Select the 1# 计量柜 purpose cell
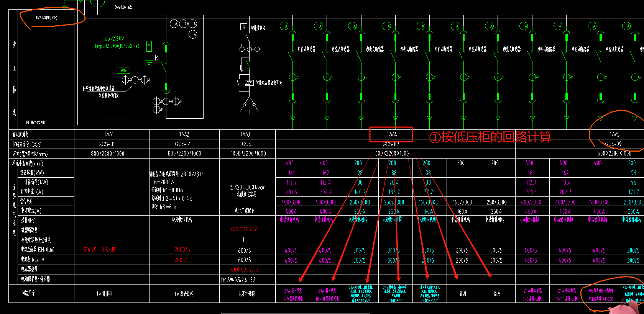 point(104,294)
